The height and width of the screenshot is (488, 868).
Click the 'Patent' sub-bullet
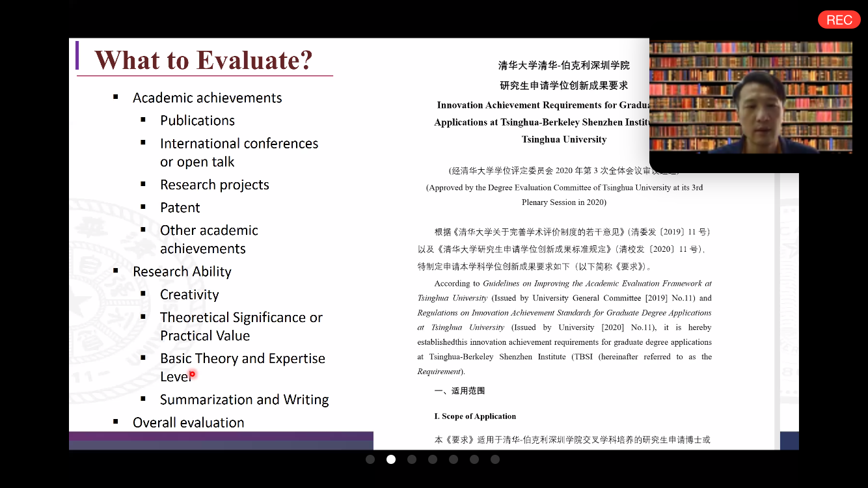pyautogui.click(x=180, y=208)
